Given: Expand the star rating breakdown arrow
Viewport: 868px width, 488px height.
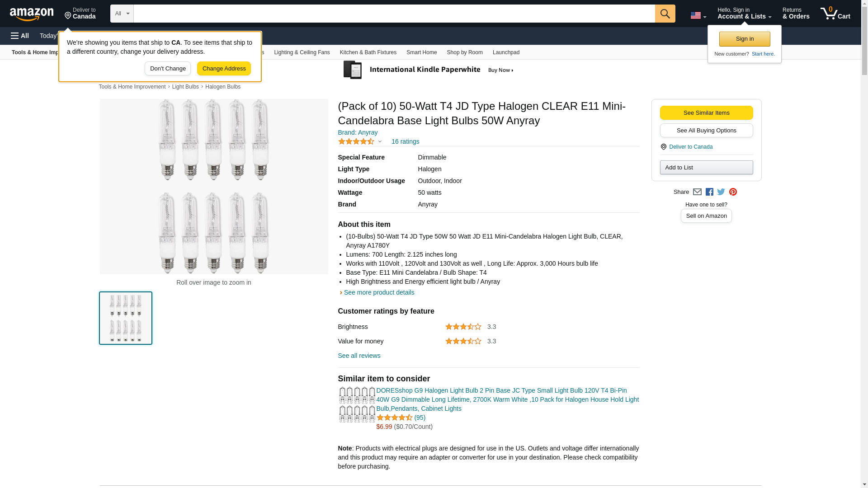Looking at the screenshot, I should 380,141.
